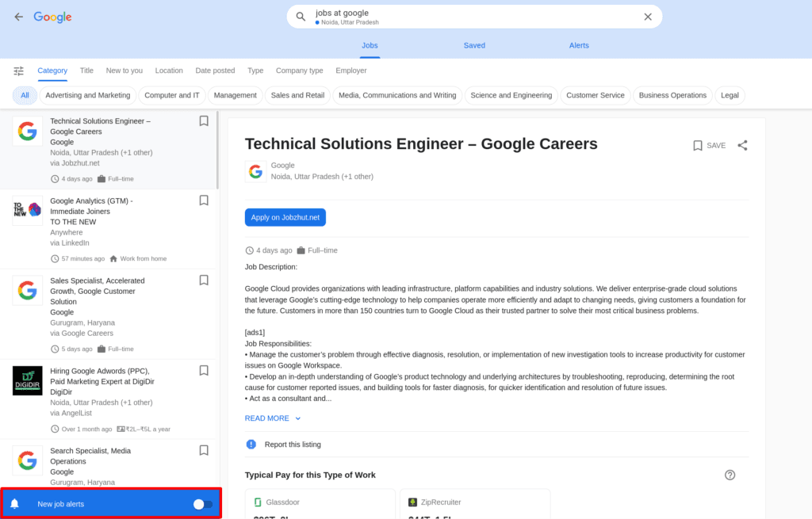Click the share icon for this job
The height and width of the screenshot is (519, 812).
(x=742, y=146)
